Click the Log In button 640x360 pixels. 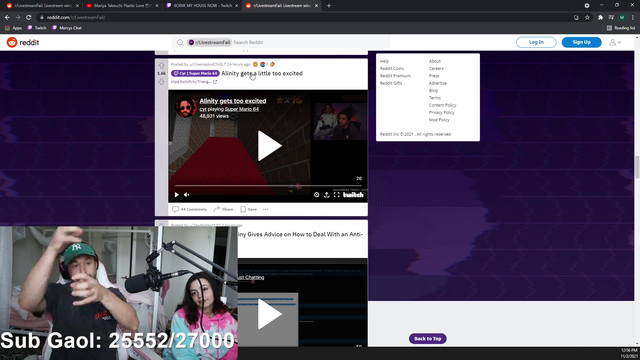click(536, 42)
